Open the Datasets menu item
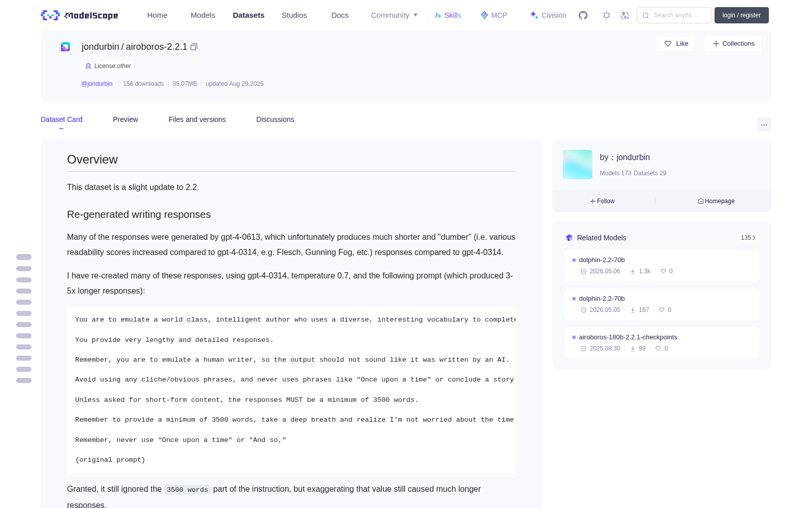The width and height of the screenshot is (812, 508). [249, 15]
